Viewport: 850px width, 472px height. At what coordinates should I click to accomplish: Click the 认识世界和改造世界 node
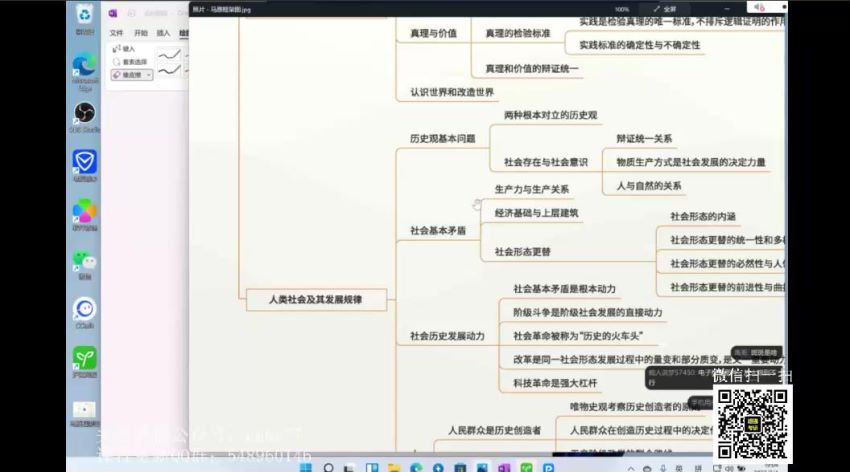(x=452, y=92)
